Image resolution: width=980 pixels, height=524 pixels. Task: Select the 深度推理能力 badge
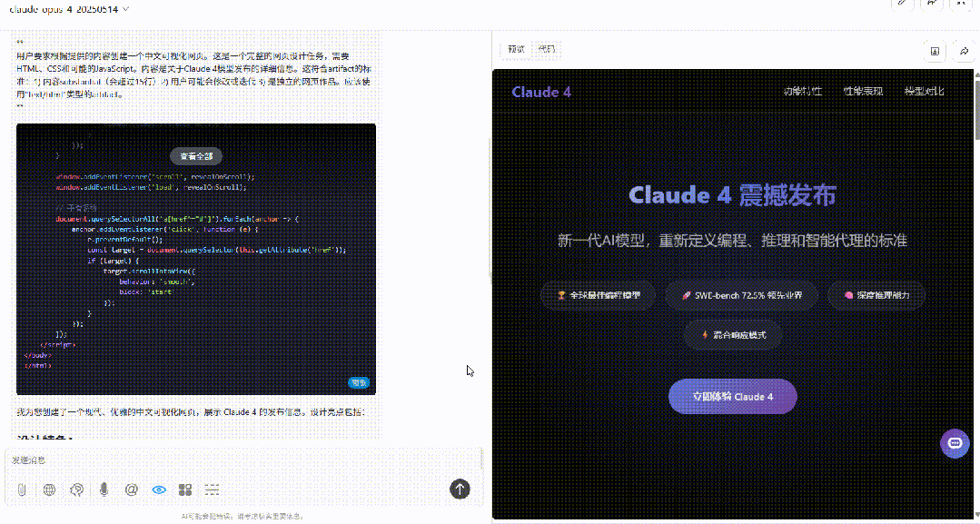[x=876, y=295]
